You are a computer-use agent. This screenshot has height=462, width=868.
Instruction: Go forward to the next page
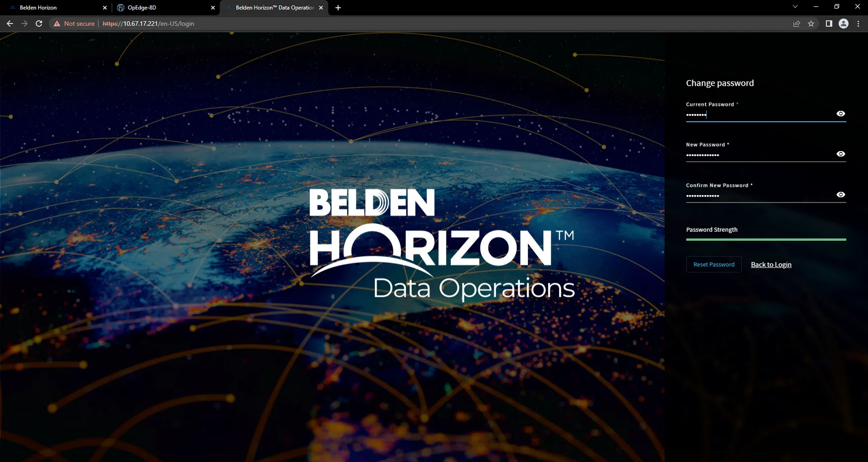(24, 24)
